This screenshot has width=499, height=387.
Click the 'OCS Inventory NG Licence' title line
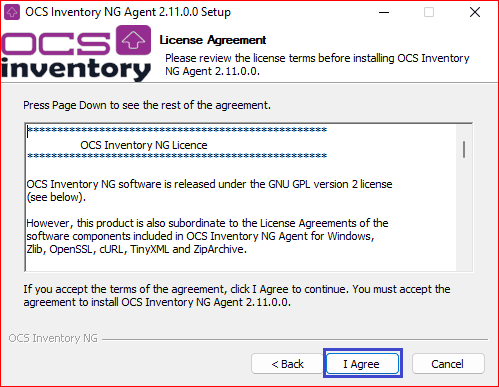coord(144,145)
